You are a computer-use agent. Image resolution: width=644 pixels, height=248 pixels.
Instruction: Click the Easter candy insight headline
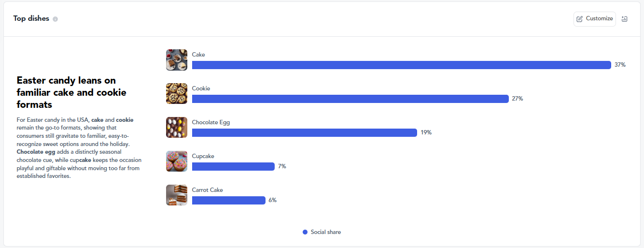pos(71,92)
